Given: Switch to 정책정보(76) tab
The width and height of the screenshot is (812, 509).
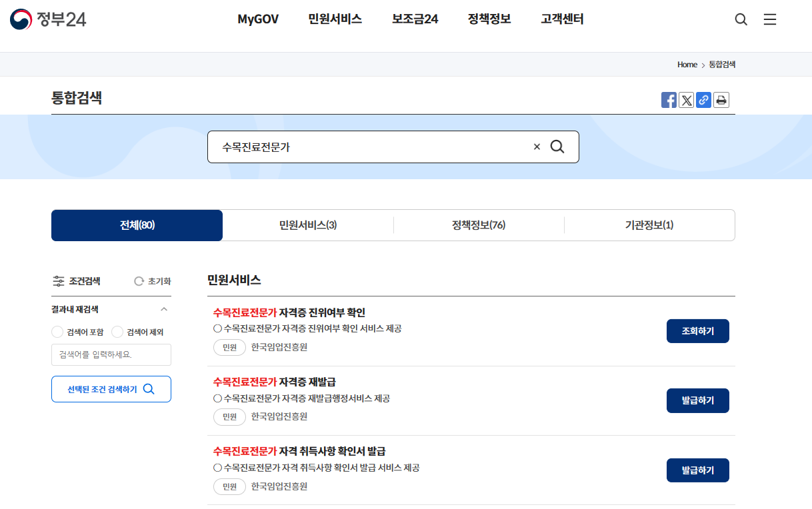Looking at the screenshot, I should (x=479, y=225).
